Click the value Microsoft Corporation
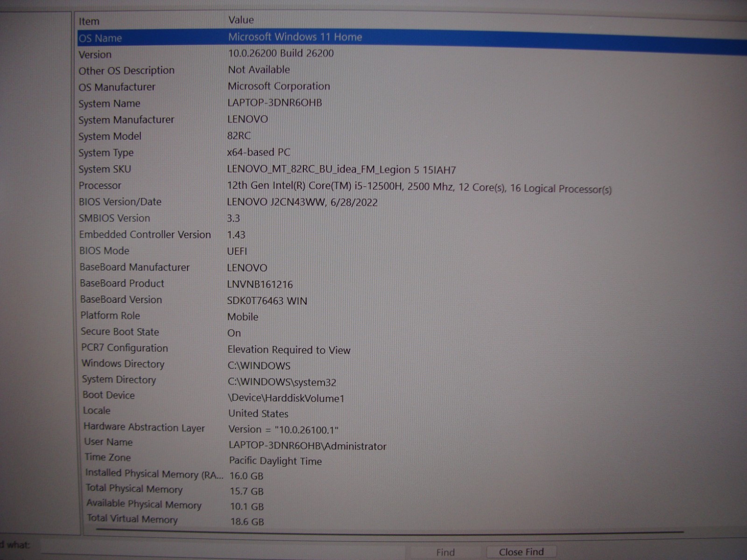 coord(279,86)
